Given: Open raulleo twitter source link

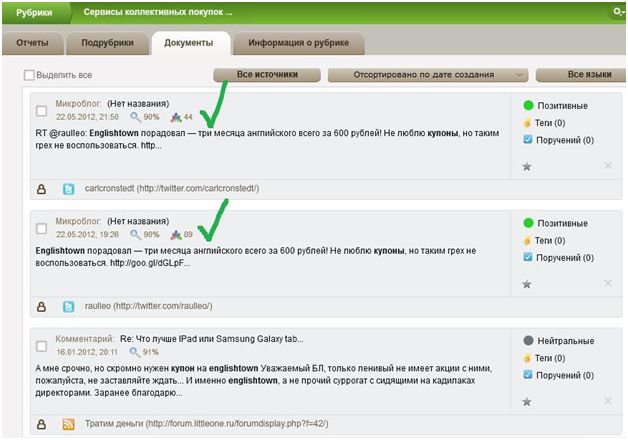Looking at the screenshot, I should [x=149, y=306].
